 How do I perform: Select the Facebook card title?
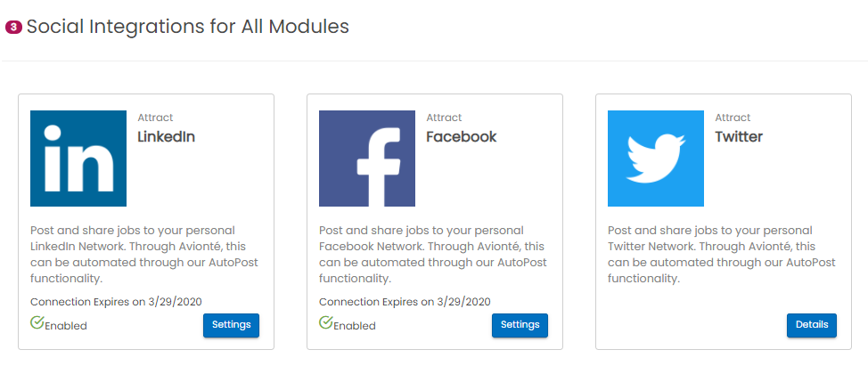click(x=462, y=137)
